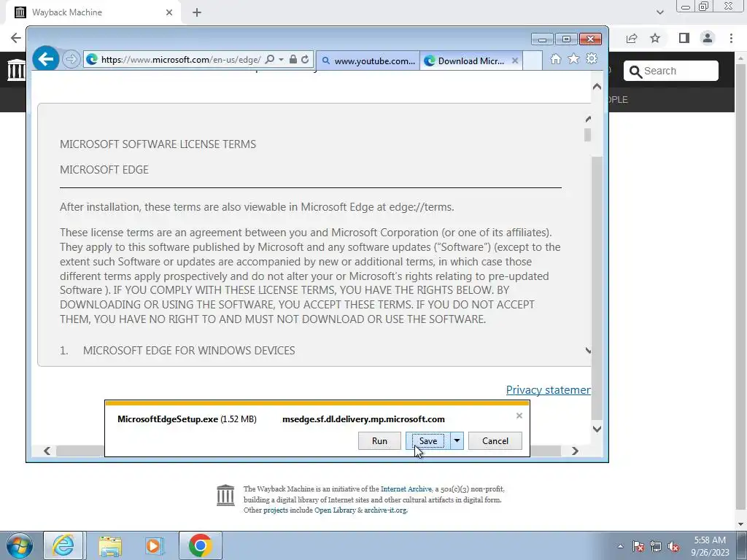This screenshot has height=560, width=747.
Task: Open IE Favorites star
Action: click(573, 58)
